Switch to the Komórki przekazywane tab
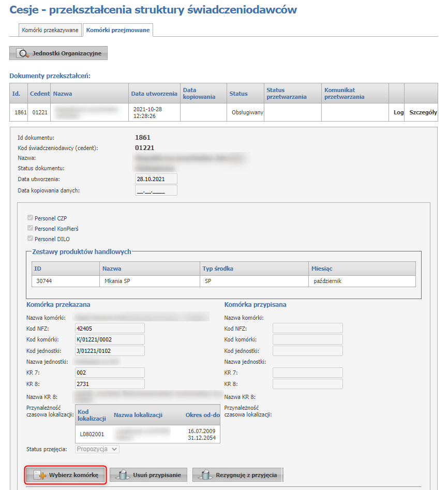448x490 pixels. click(x=50, y=30)
